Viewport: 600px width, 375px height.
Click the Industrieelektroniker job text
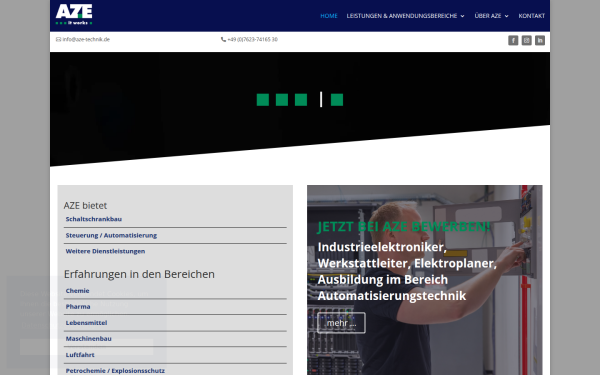[x=407, y=271]
